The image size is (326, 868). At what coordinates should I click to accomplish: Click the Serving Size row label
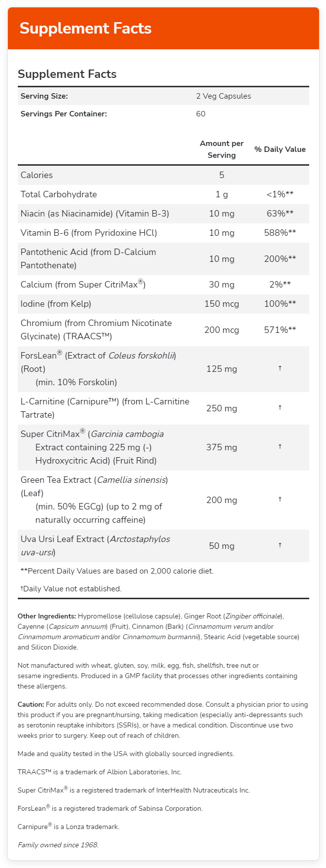pos(44,96)
